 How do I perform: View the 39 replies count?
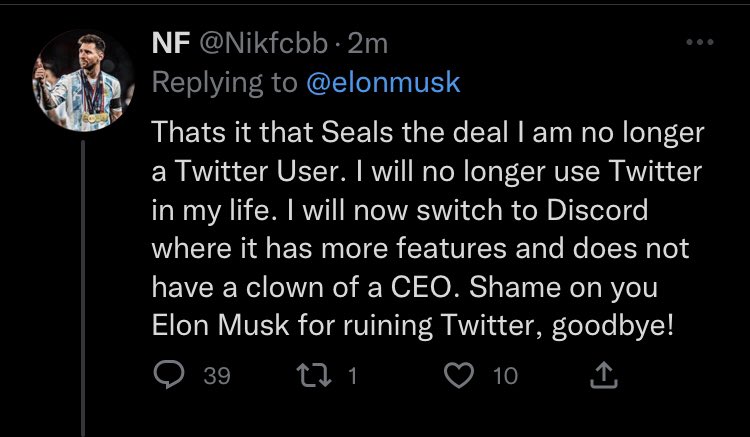[x=217, y=376]
